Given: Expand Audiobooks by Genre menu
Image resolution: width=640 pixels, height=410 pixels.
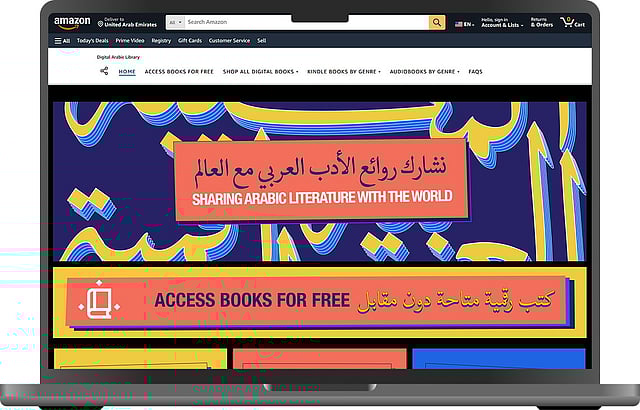Looking at the screenshot, I should (x=423, y=72).
